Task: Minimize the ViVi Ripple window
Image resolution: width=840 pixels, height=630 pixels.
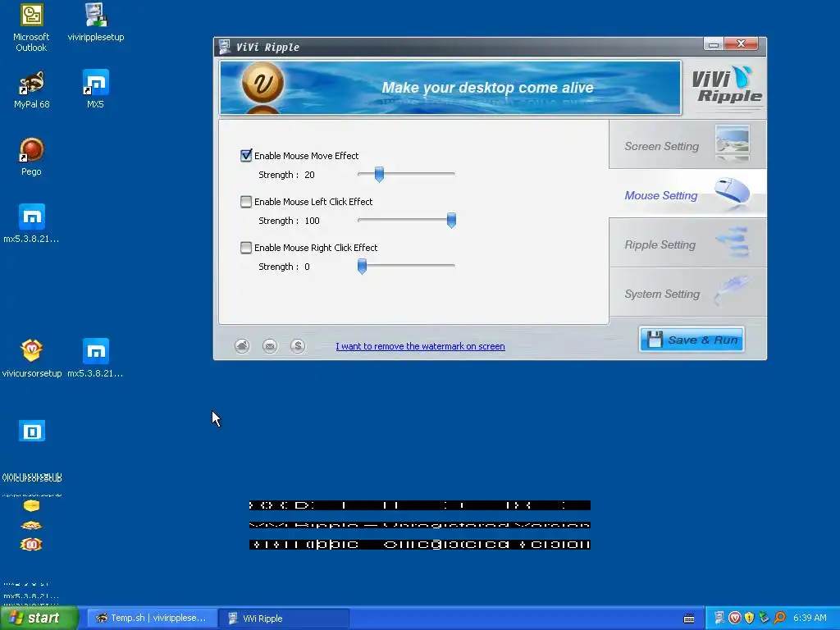Action: [x=714, y=44]
